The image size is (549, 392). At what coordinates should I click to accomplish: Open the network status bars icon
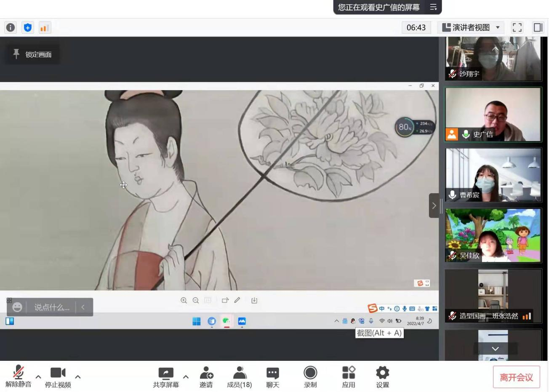pyautogui.click(x=45, y=28)
